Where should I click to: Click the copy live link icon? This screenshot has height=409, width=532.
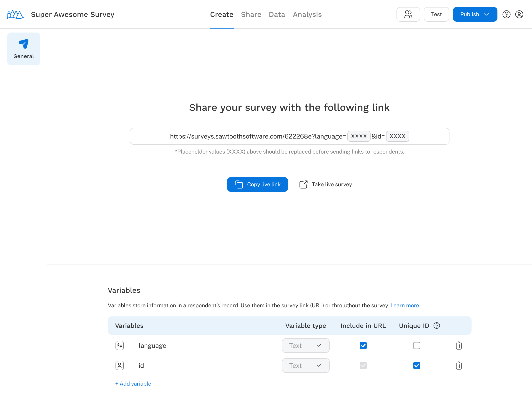[239, 184]
